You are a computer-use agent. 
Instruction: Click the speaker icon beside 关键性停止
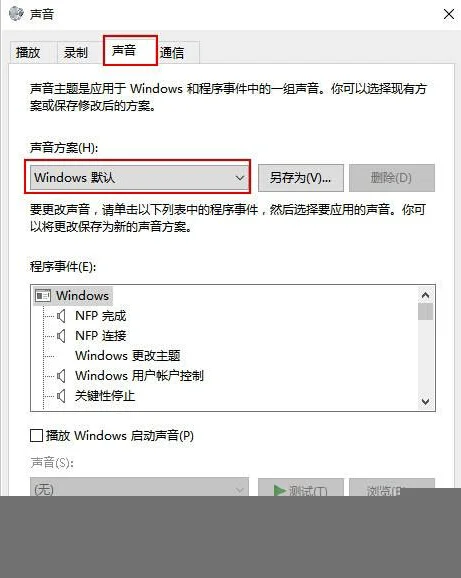point(61,396)
